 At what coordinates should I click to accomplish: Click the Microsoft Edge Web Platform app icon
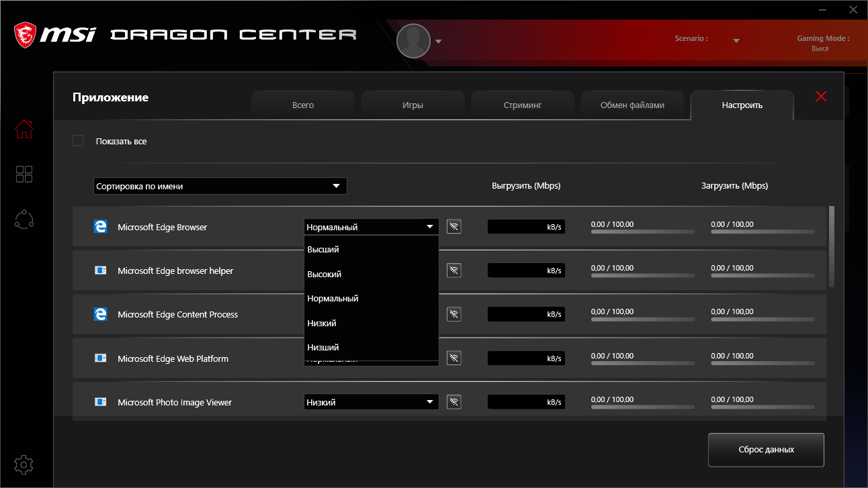coord(101,358)
